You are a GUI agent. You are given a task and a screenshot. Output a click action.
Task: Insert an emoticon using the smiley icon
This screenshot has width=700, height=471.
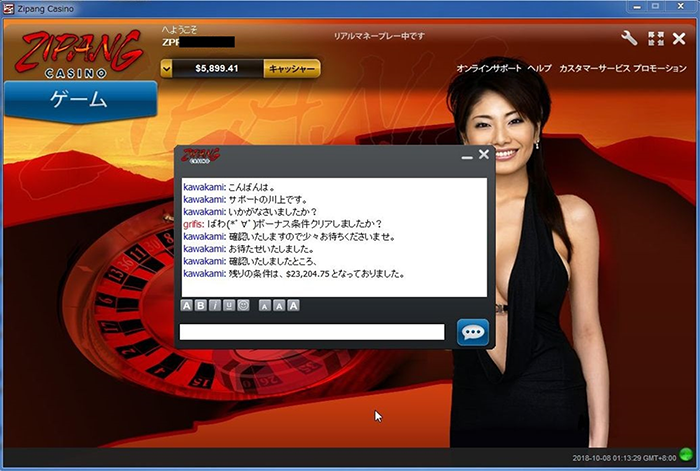243,305
